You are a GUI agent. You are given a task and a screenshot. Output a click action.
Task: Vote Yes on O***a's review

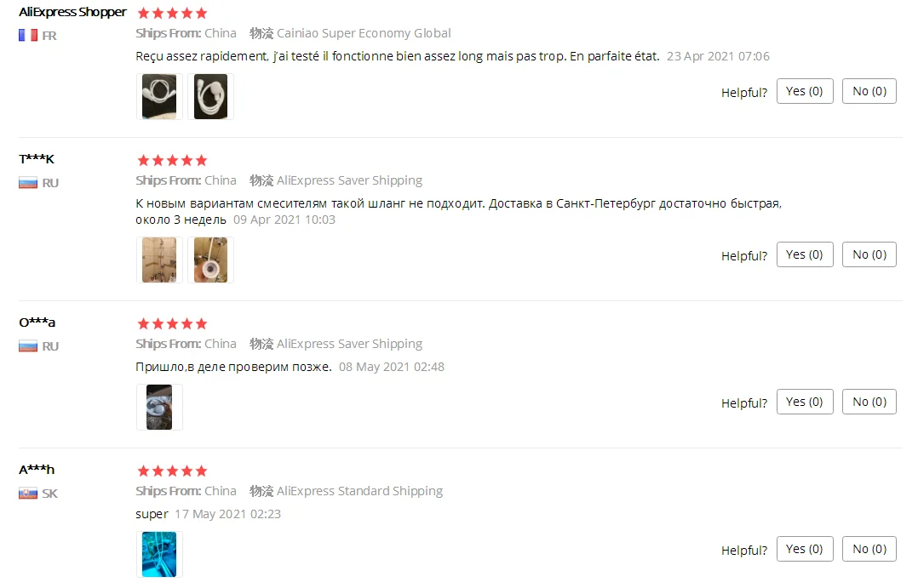point(805,402)
